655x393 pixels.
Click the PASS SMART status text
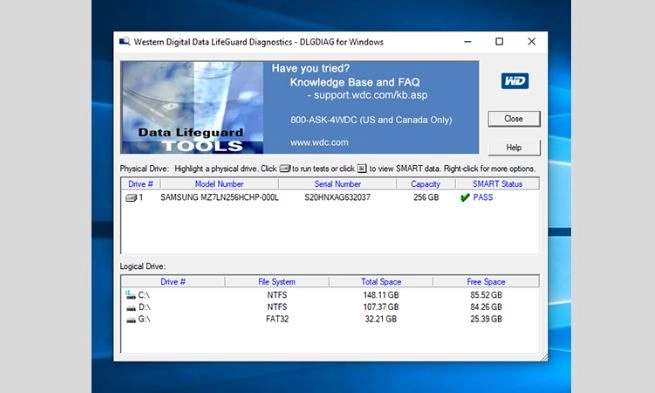483,198
